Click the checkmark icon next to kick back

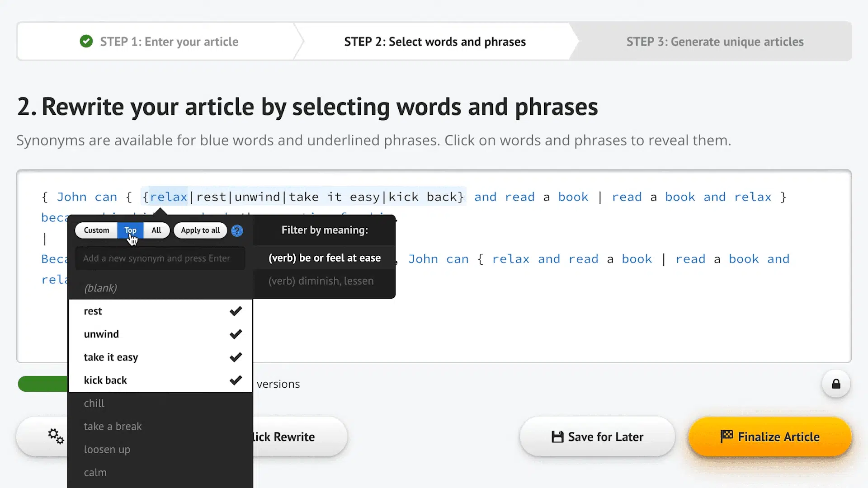point(236,380)
